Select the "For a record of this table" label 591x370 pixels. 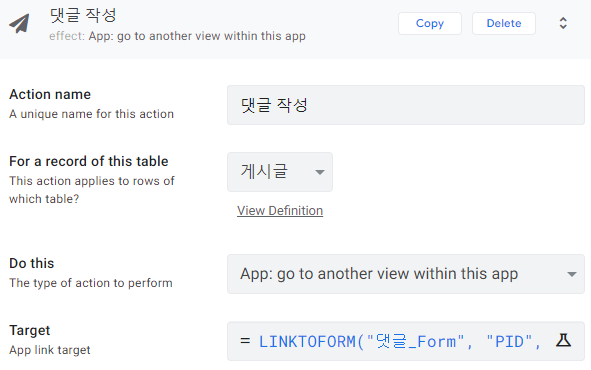(89, 161)
